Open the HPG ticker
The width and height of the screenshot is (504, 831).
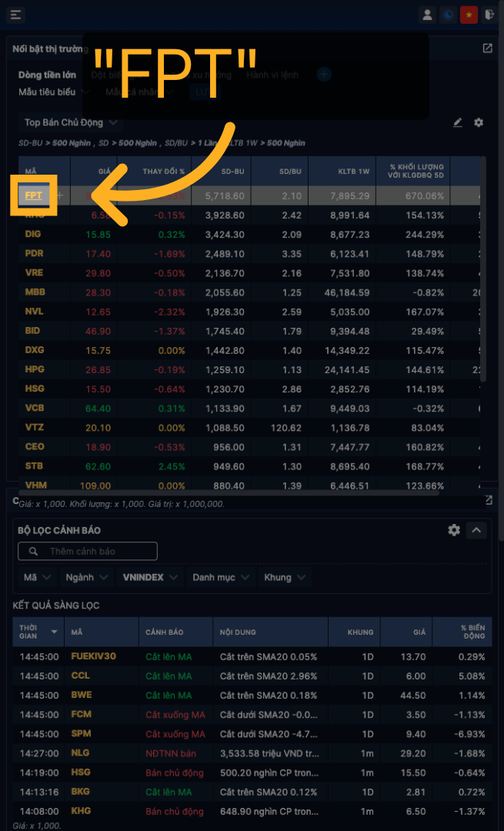[34, 369]
